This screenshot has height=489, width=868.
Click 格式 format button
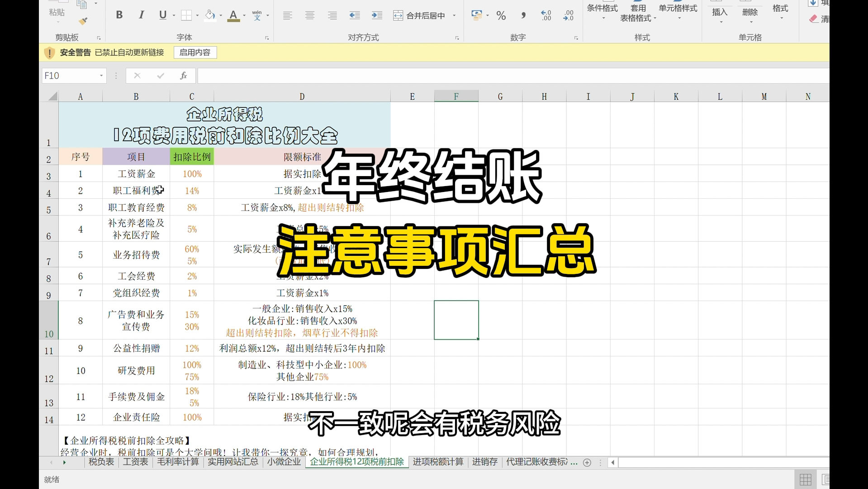tap(780, 11)
